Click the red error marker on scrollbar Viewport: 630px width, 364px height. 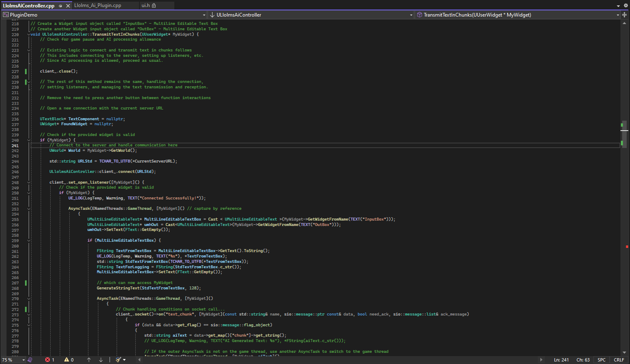coord(627,247)
